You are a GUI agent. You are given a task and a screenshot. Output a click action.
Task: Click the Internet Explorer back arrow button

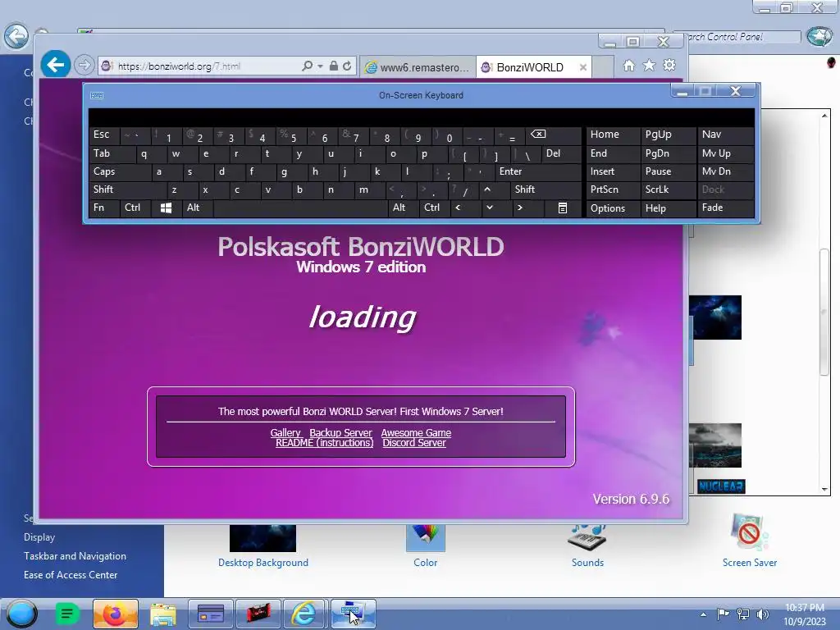pyautogui.click(x=55, y=65)
